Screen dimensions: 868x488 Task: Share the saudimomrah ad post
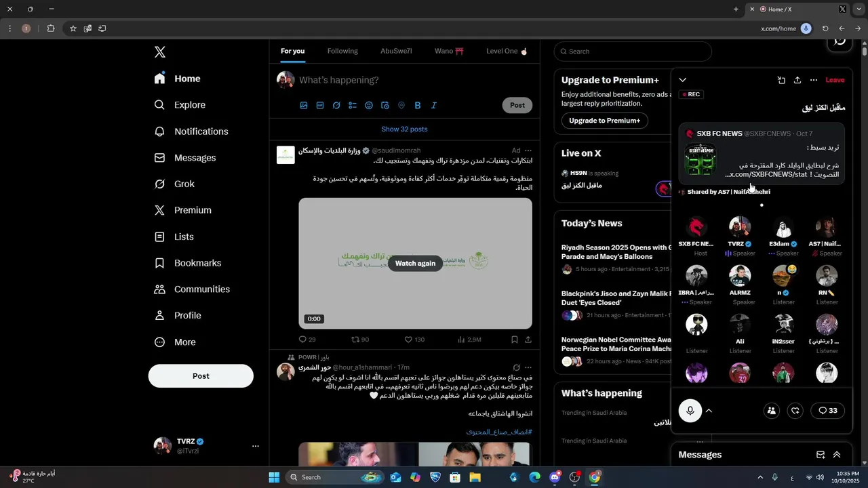[x=528, y=340]
